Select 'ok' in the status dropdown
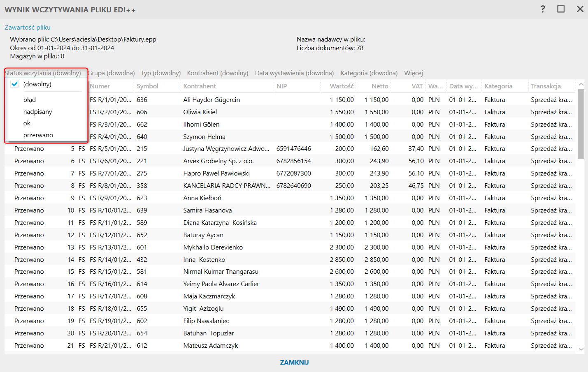Image resolution: width=588 pixels, height=372 pixels. 27,123
